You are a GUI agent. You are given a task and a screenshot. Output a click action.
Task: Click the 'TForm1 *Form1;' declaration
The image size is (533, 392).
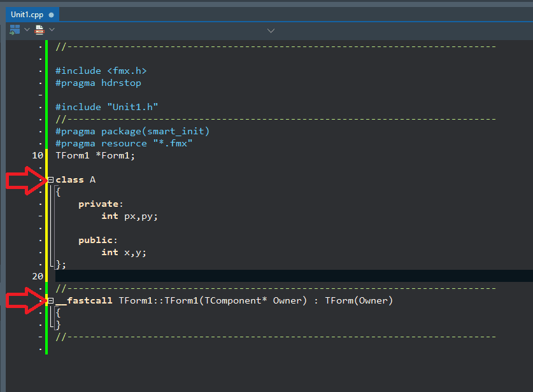(95, 155)
